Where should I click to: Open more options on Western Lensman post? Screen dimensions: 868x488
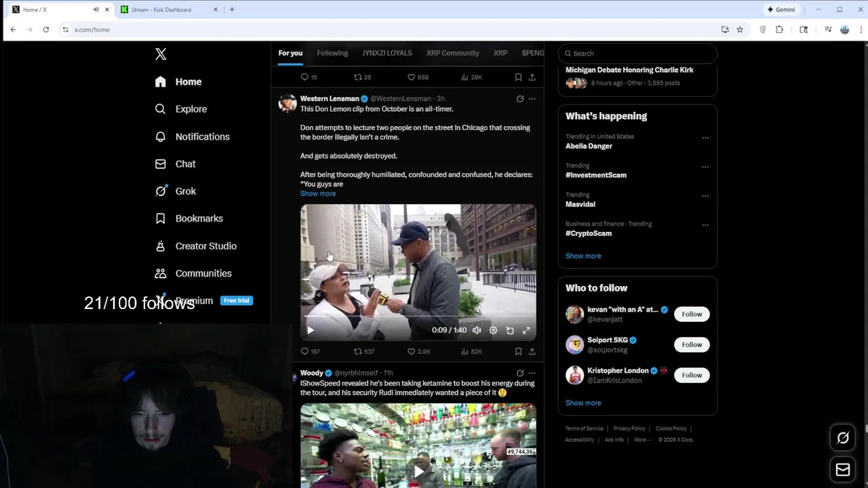[532, 99]
